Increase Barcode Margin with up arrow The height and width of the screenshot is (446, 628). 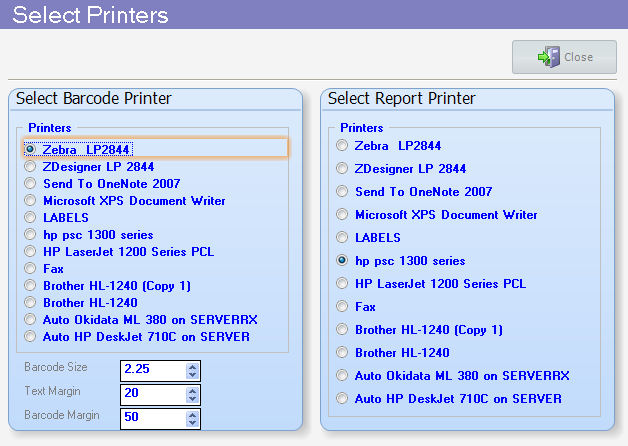coord(193,414)
